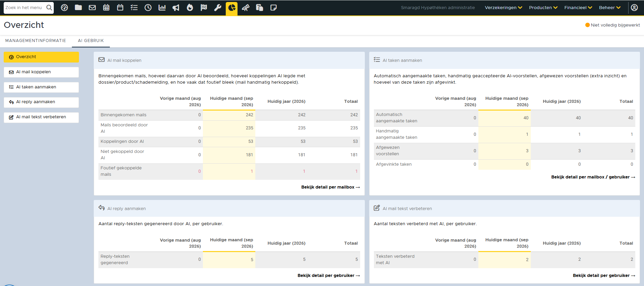Image resolution: width=644 pixels, height=286 pixels.
Task: Follow Bekijk detail per mailbox / gebruiker link
Action: tap(593, 177)
